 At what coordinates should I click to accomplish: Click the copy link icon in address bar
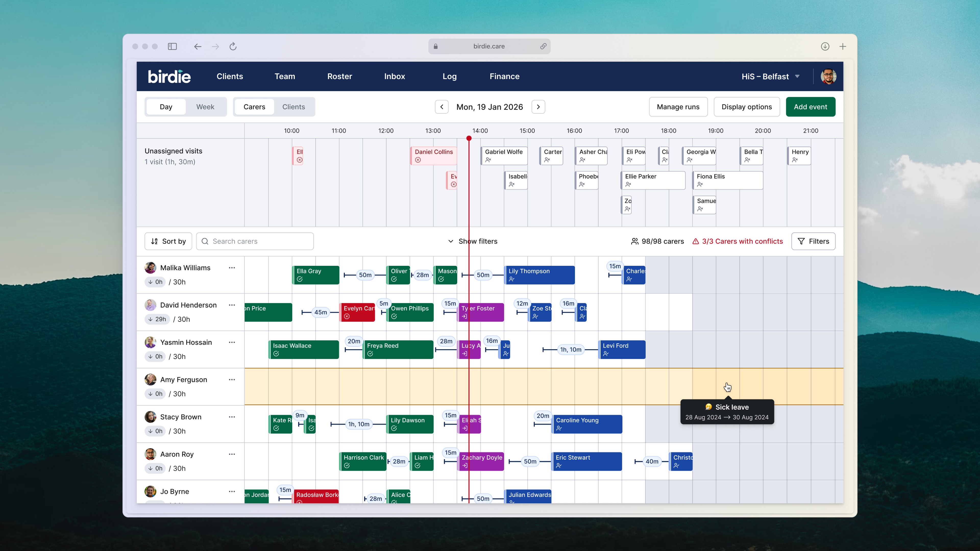pos(543,46)
